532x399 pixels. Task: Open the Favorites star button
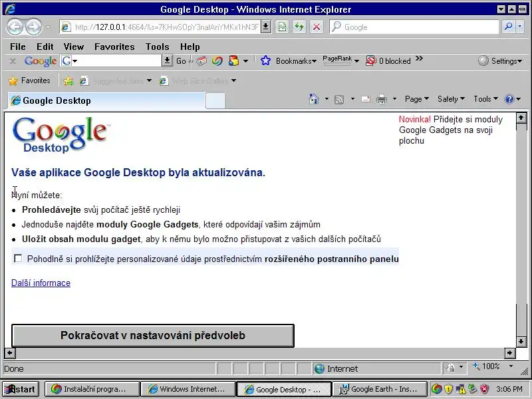tap(29, 80)
